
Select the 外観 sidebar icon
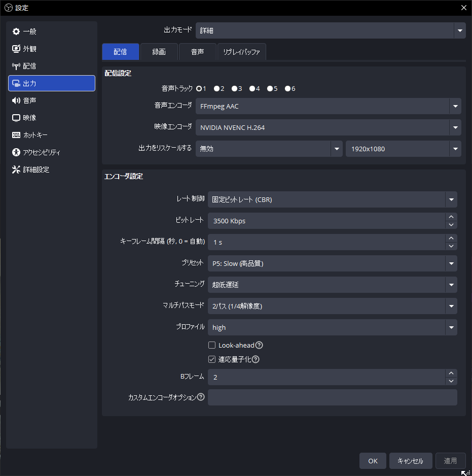click(28, 48)
